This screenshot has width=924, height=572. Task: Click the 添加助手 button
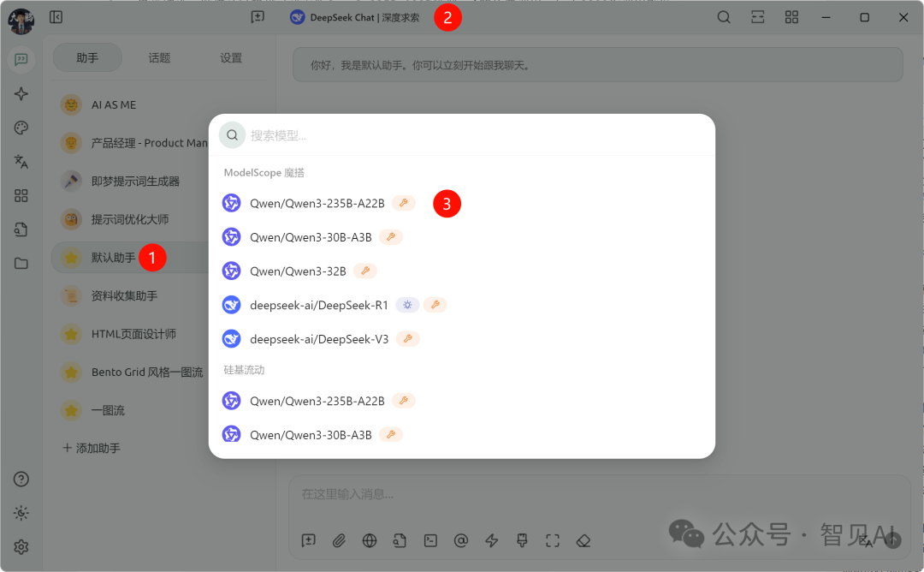[92, 448]
